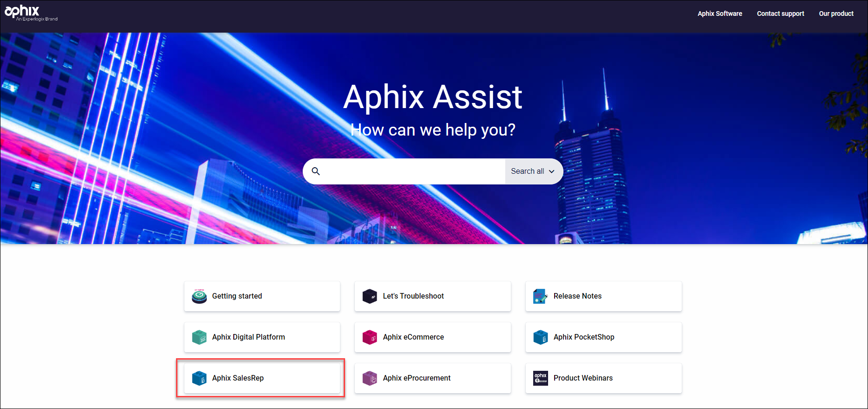The image size is (868, 409).
Task: Click the Aphix PocketShop blue cube icon
Action: pyautogui.click(x=540, y=337)
